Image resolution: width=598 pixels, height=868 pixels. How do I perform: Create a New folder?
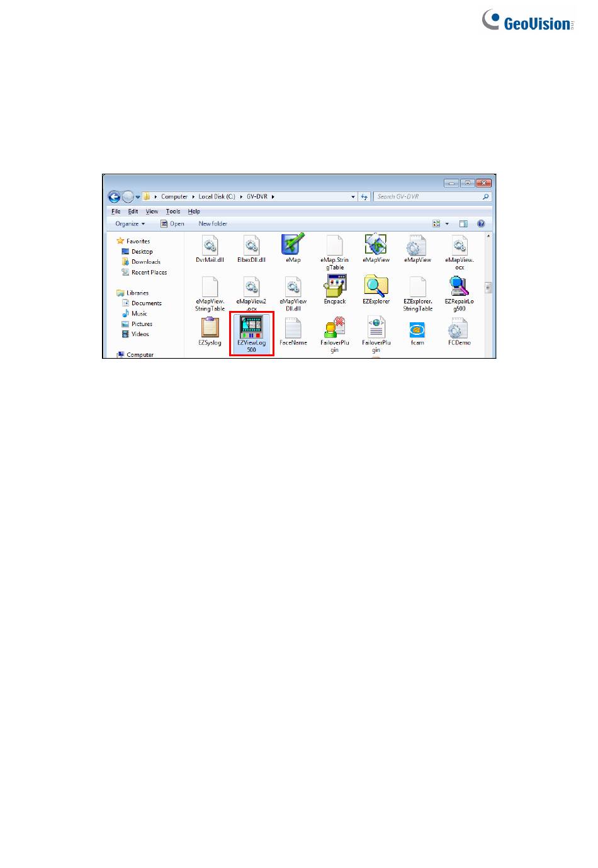tap(213, 223)
